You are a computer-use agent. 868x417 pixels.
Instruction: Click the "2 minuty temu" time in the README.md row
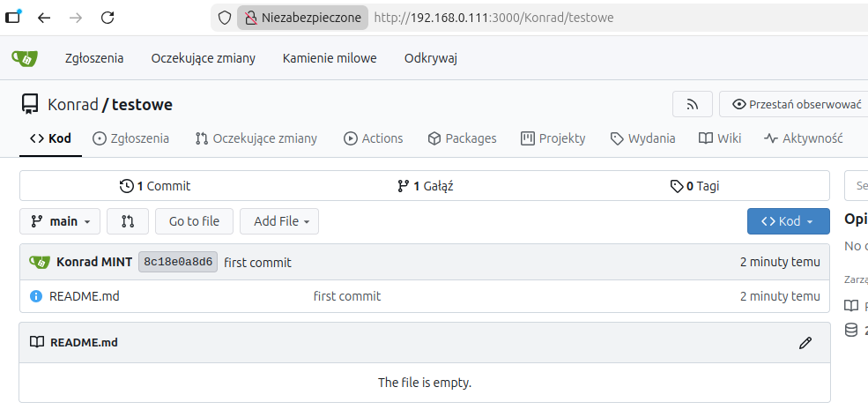780,296
